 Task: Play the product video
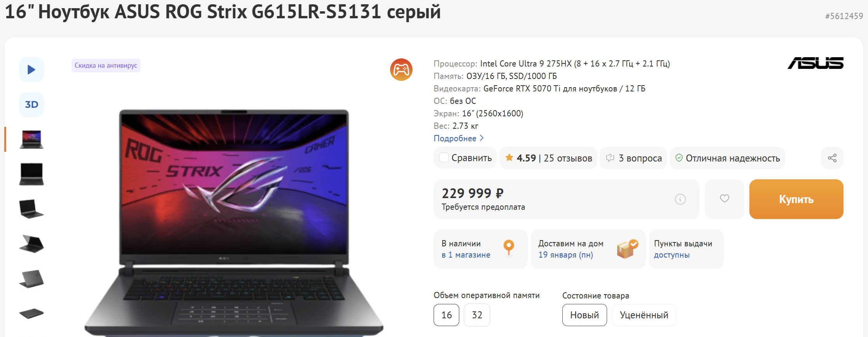[31, 70]
